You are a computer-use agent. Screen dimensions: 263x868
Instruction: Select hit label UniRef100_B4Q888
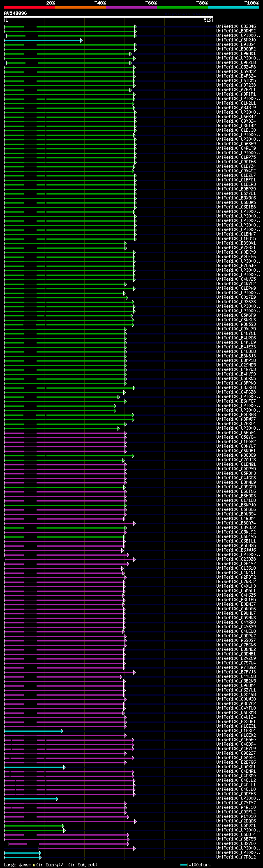(236, 352)
